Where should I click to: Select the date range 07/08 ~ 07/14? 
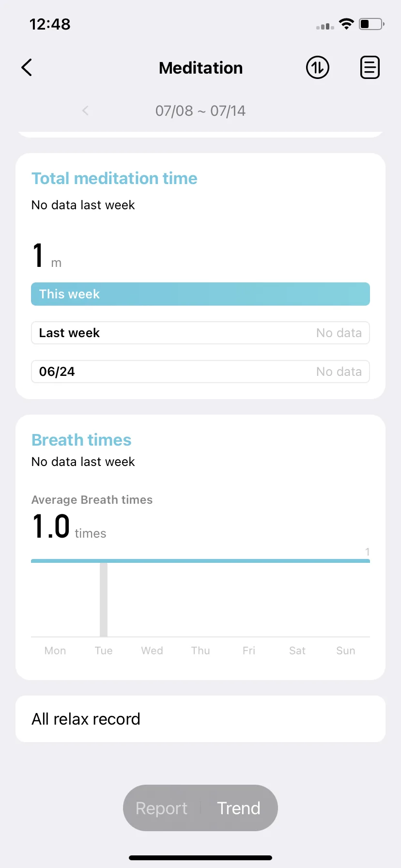200,111
